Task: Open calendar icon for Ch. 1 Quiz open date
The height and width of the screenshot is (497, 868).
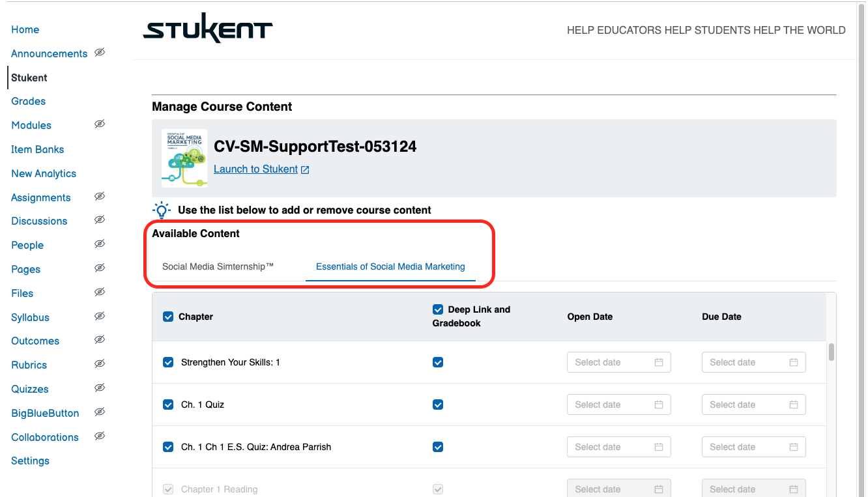Action: [658, 405]
